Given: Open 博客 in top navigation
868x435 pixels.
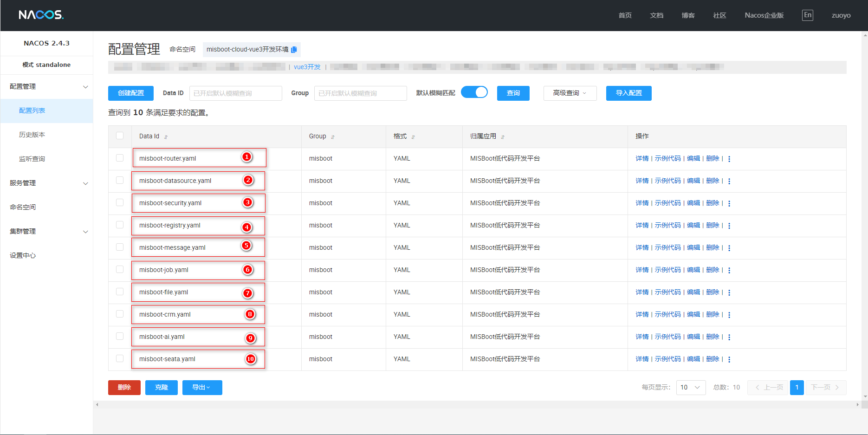Looking at the screenshot, I should (x=688, y=15).
